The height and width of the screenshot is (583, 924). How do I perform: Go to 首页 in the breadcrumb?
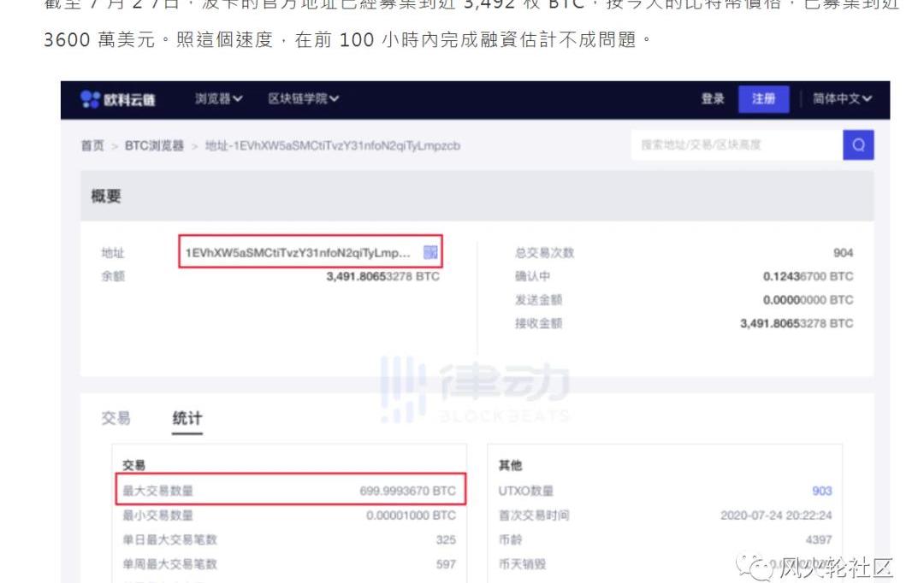pyautogui.click(x=92, y=145)
